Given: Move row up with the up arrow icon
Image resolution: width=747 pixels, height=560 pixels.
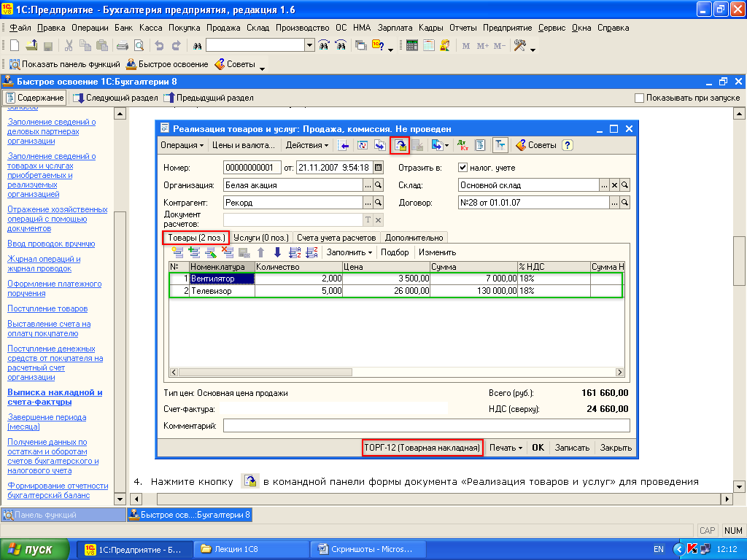Looking at the screenshot, I should coord(260,252).
